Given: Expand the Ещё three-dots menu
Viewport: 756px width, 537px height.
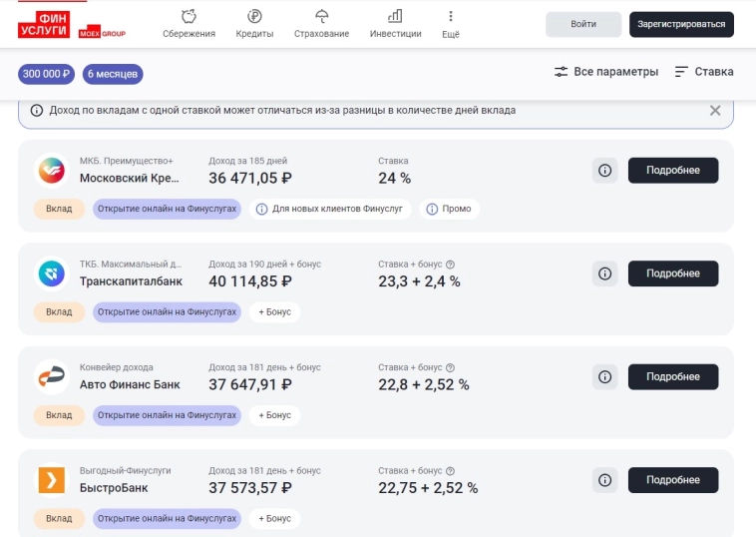Looking at the screenshot, I should [450, 17].
